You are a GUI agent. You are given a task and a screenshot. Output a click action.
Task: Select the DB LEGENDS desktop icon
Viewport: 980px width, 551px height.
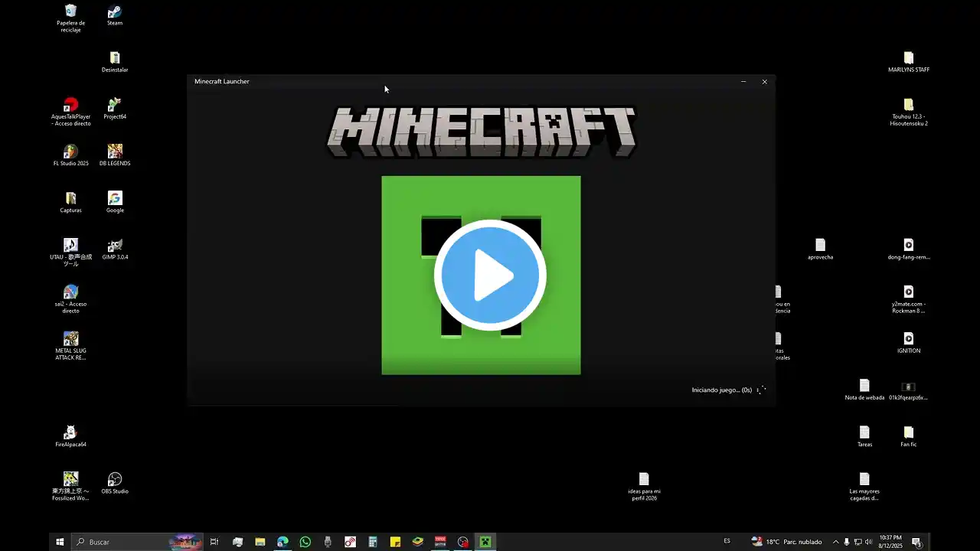point(115,155)
